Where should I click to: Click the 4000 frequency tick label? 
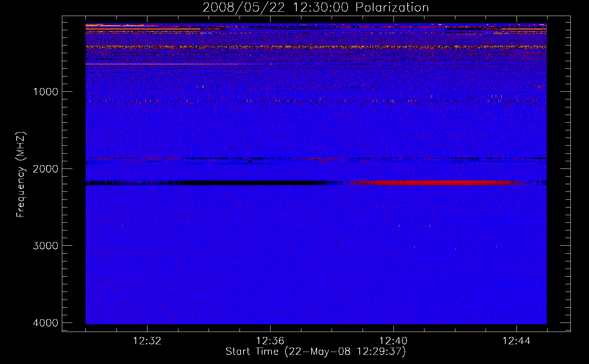(x=46, y=323)
